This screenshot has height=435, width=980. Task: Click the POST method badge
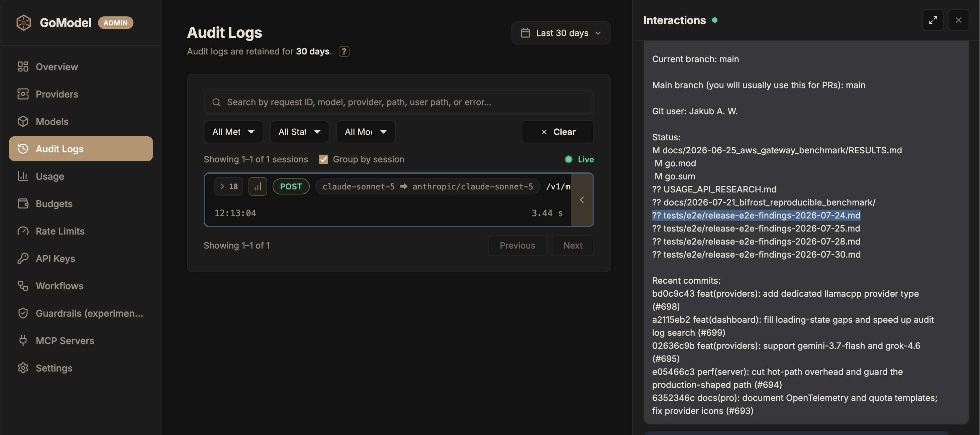pos(291,186)
